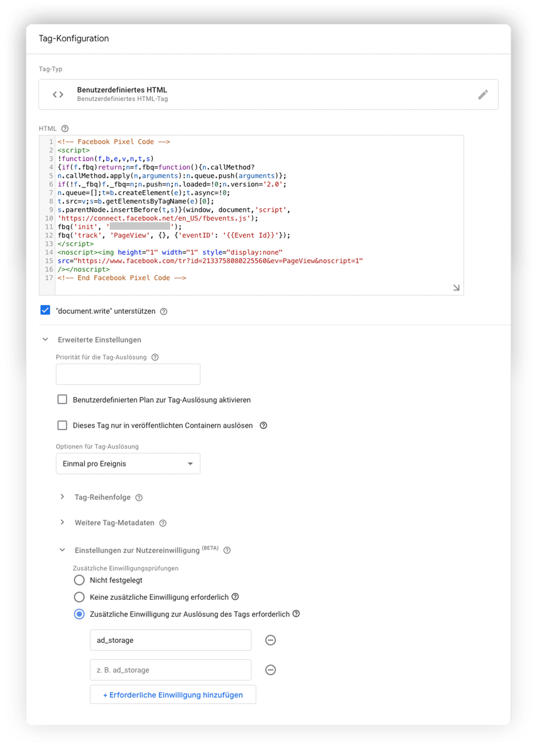Click help icon beside Tag-Reihenfolge

point(139,497)
